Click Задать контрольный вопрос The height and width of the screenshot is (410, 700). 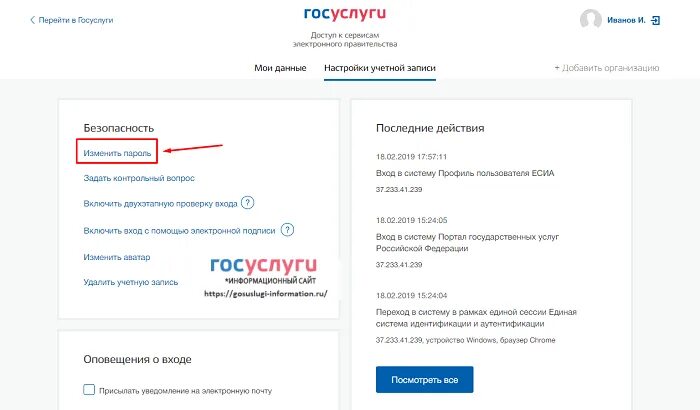[x=139, y=178]
